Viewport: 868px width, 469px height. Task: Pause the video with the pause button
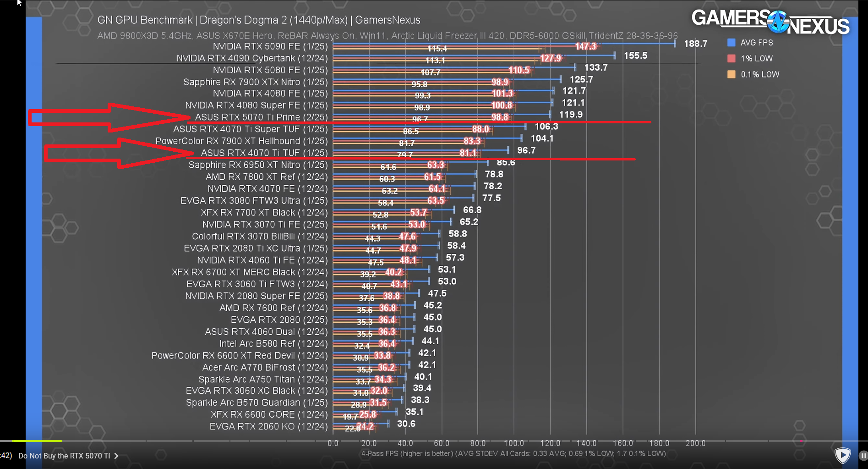(x=863, y=456)
